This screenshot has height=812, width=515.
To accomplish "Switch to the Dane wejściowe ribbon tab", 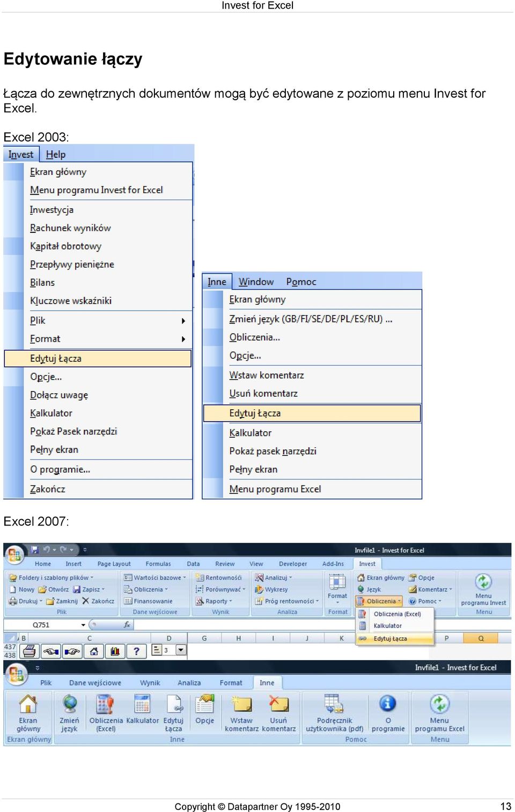I will point(95,683).
